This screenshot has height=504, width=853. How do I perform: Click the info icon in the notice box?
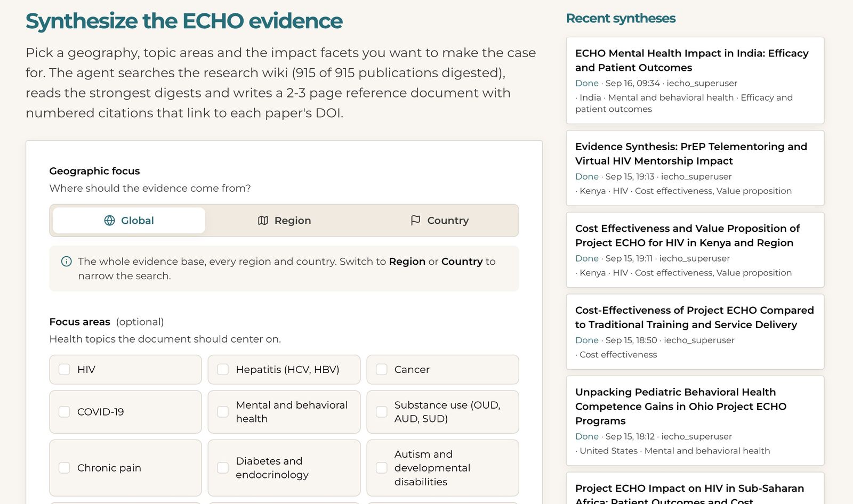66,261
